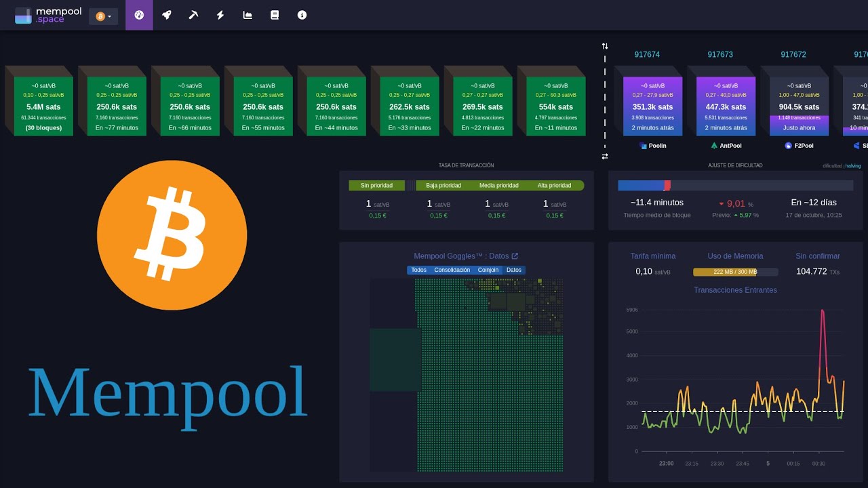Click the Media prioridad fee label
The image size is (868, 488).
pos(498,185)
